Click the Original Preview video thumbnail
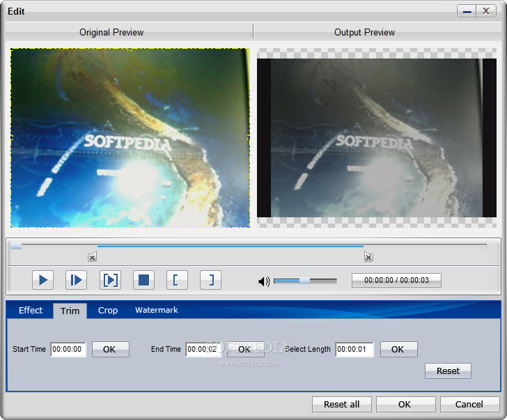 tap(130, 138)
